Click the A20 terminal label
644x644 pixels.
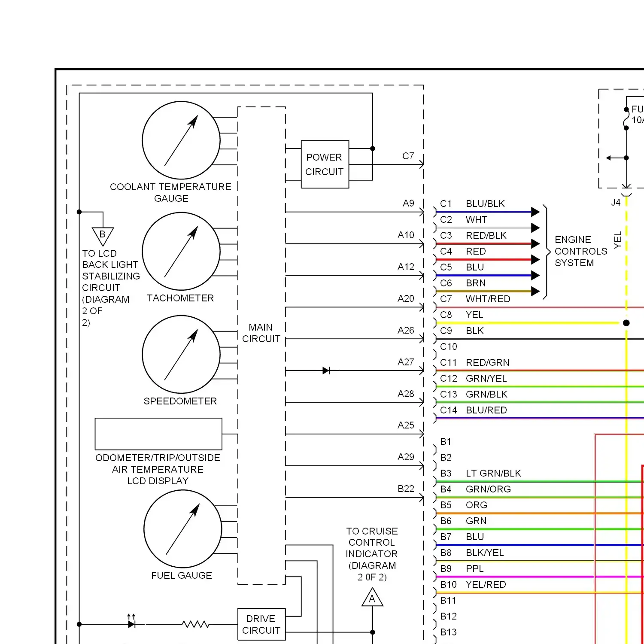[406, 298]
